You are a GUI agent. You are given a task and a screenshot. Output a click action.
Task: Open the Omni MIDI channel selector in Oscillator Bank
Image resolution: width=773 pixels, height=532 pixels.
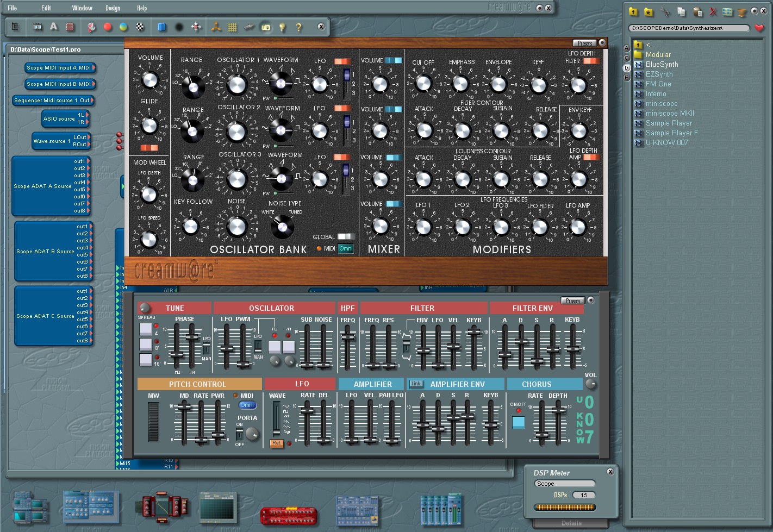(346, 248)
